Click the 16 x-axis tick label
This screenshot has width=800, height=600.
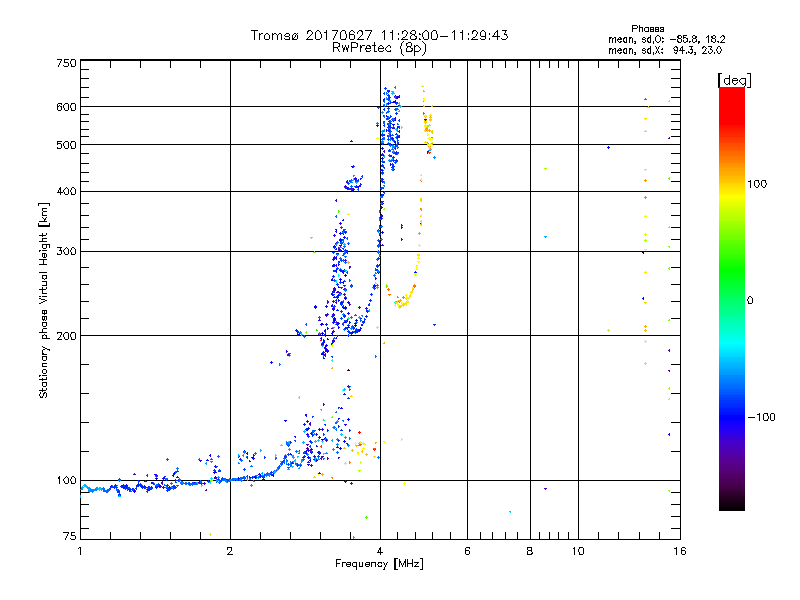[x=678, y=551]
